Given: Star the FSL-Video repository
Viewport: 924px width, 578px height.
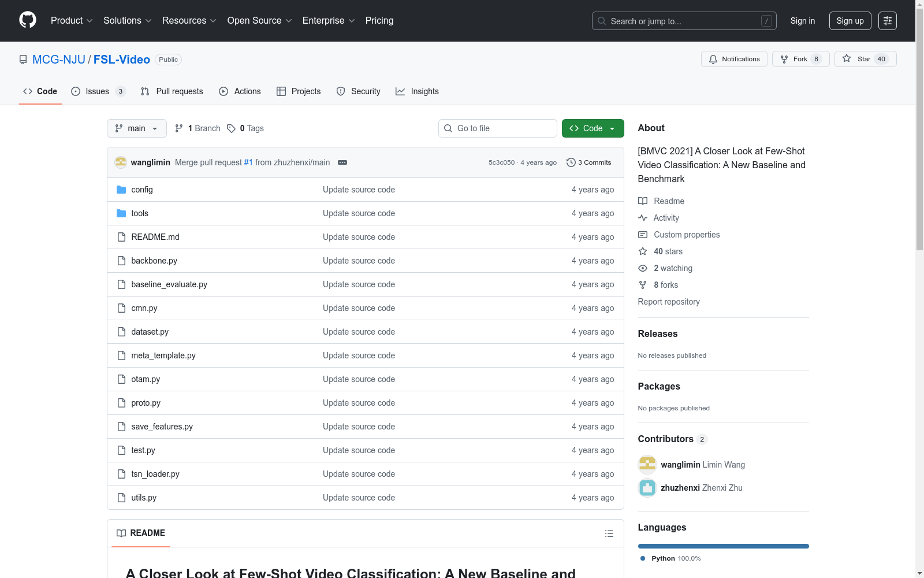Looking at the screenshot, I should 865,59.
